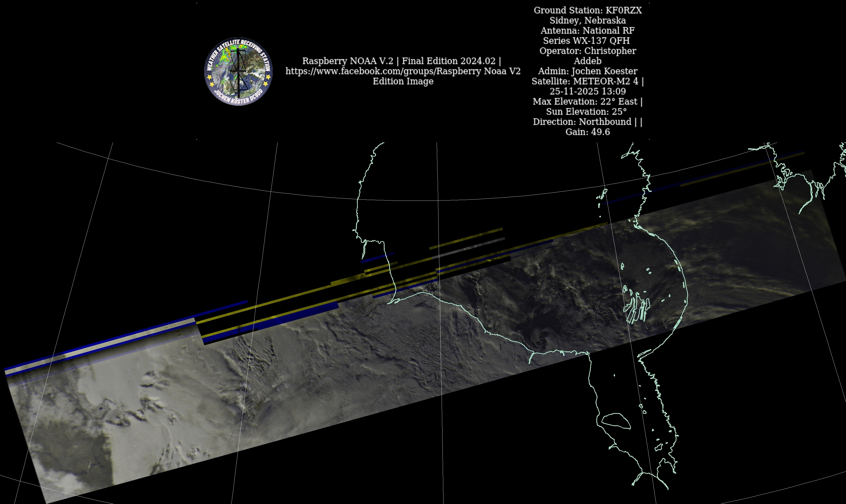Click the Raspberry NOAA V.2 Final Edition title
Viewport: 846px width, 504px height.
[x=401, y=61]
